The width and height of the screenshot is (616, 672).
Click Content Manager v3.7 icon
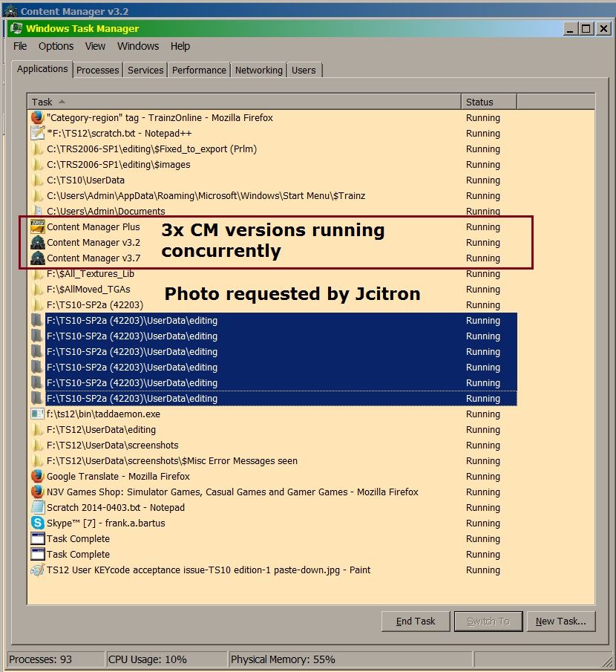tap(38, 258)
